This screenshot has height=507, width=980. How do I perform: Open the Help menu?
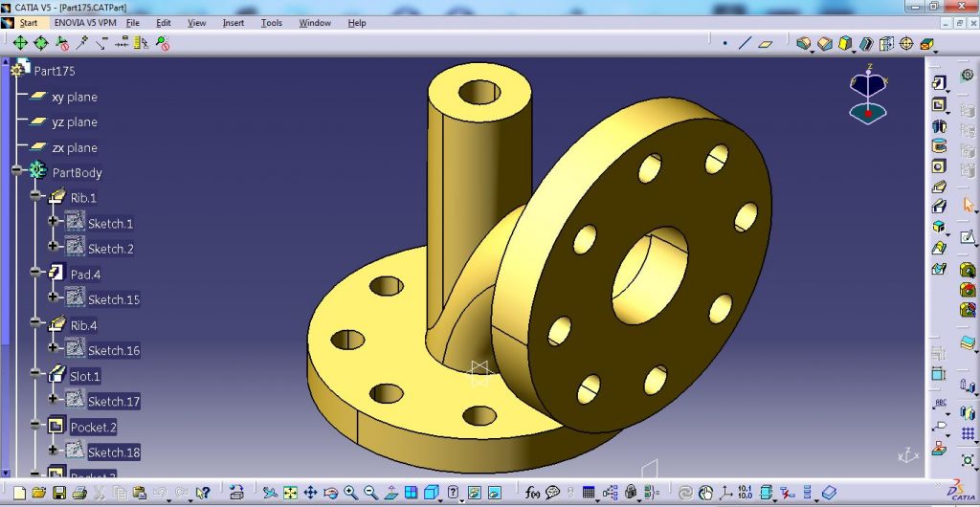click(x=357, y=23)
